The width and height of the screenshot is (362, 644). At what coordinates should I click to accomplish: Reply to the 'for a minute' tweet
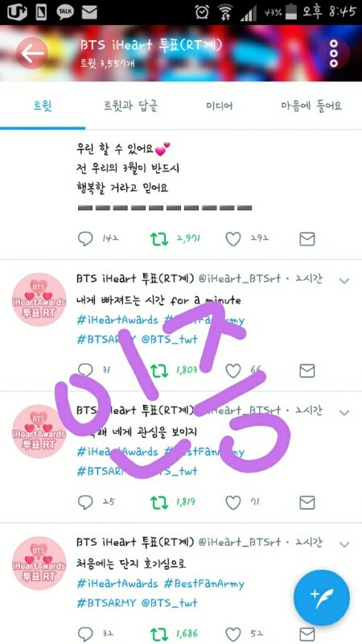[85, 371]
